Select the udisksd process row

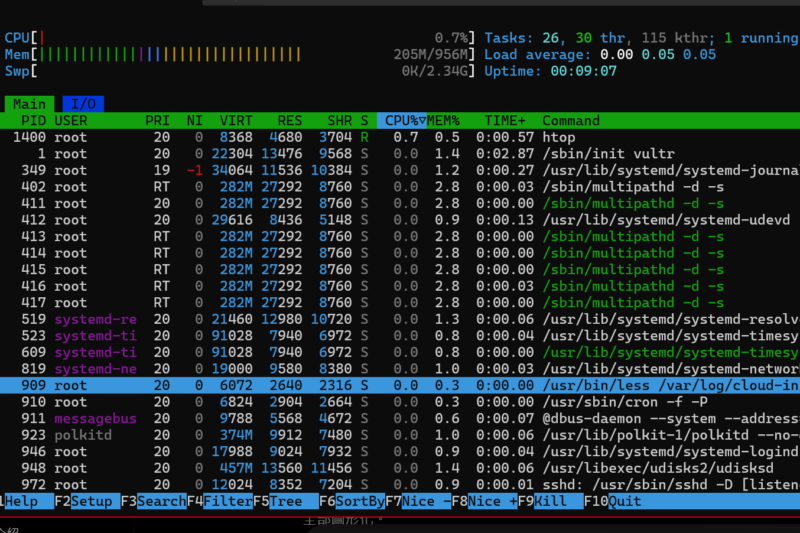tap(400, 468)
